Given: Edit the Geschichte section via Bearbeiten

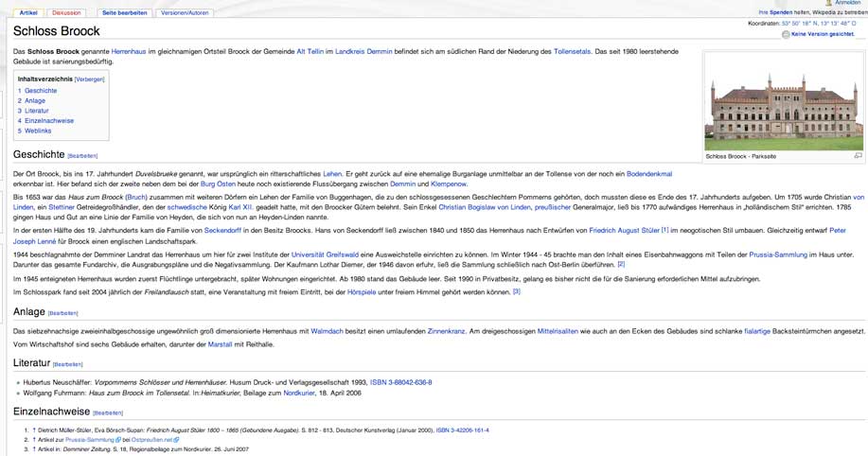Looking at the screenshot, I should (x=82, y=155).
